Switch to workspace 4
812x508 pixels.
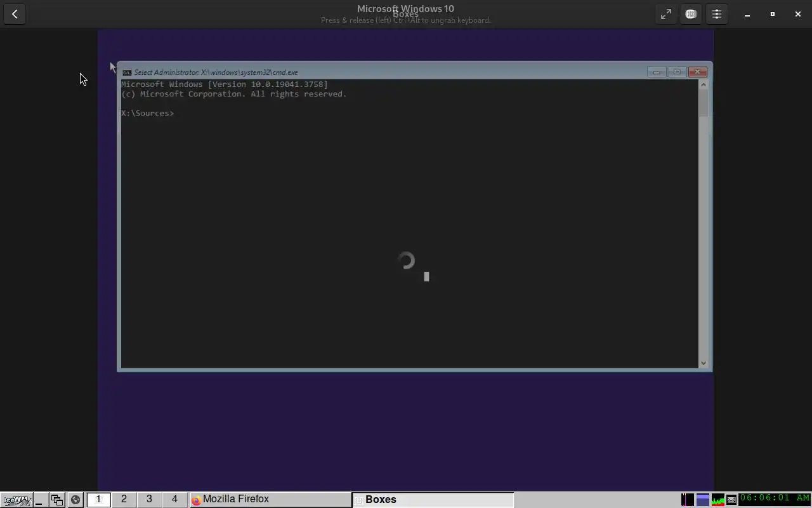tap(174, 500)
